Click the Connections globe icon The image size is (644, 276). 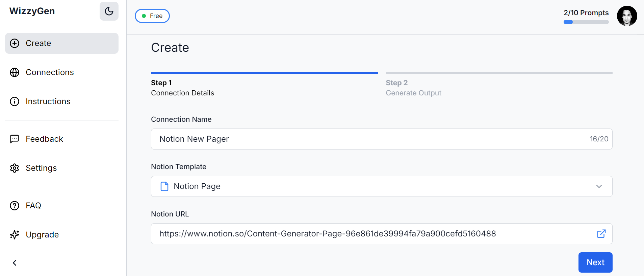[15, 72]
